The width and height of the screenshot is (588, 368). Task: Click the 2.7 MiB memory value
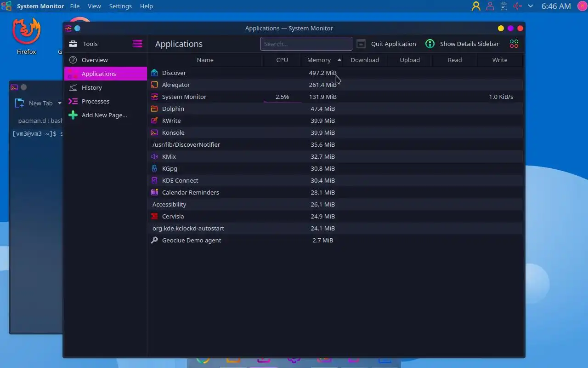[x=322, y=240]
